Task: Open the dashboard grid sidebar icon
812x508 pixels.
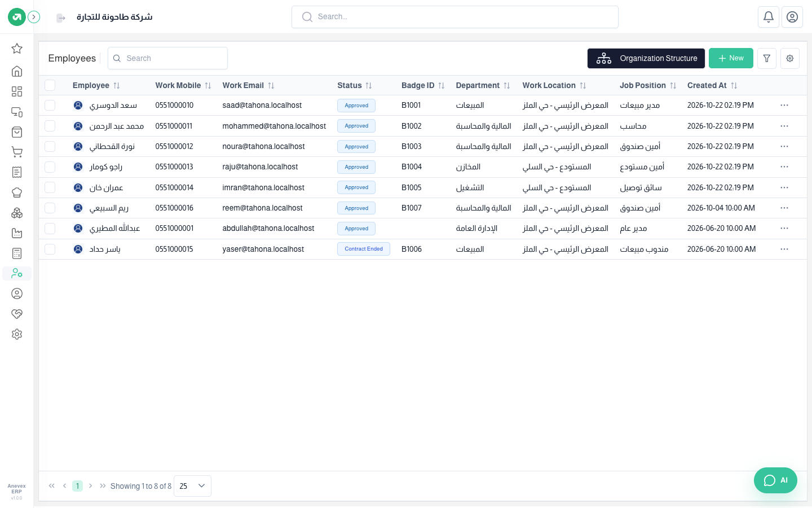Action: (17, 91)
